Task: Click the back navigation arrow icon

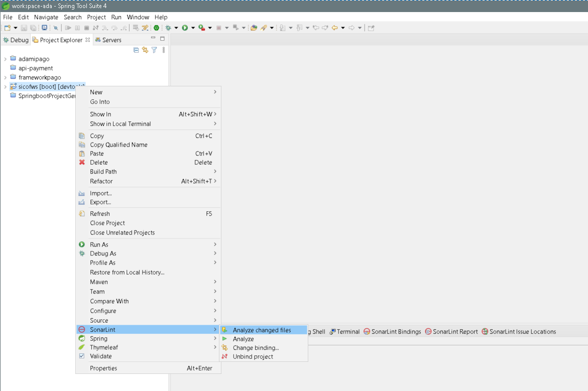Action: [334, 28]
